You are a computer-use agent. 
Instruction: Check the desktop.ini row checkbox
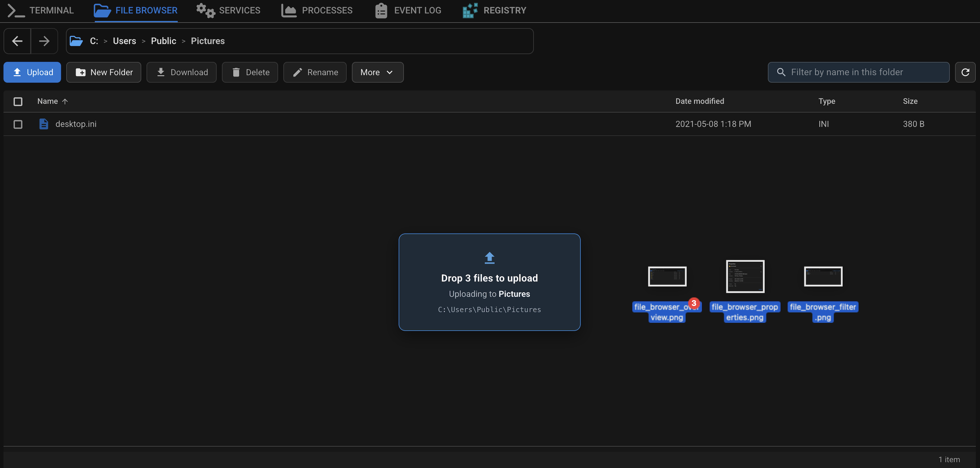(18, 124)
